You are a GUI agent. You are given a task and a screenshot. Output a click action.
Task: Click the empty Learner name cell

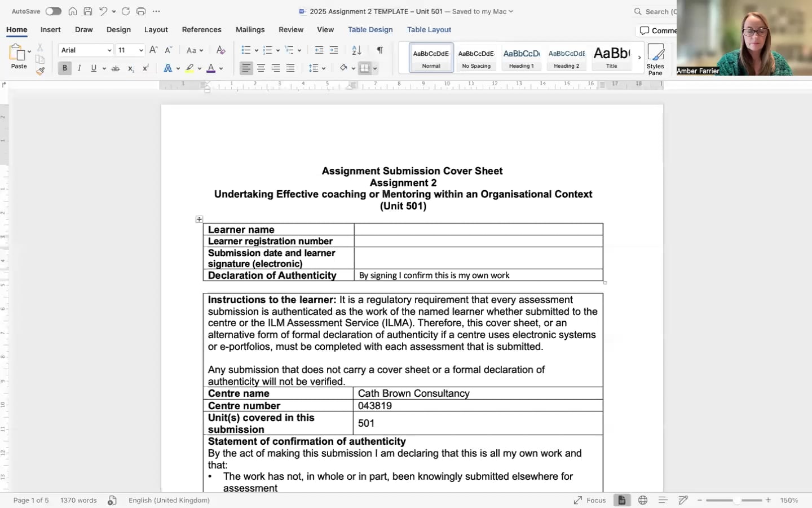[x=479, y=229]
